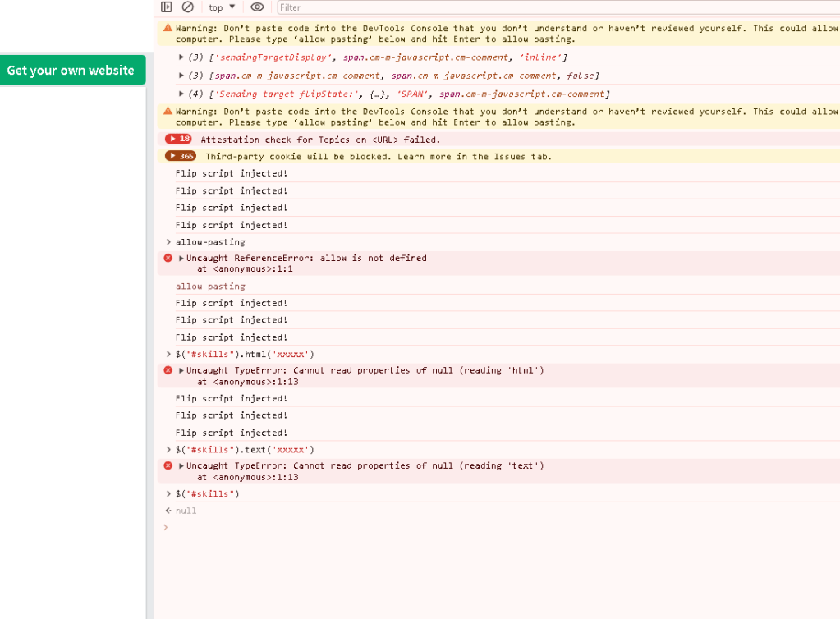Screen dimensions: 840x619
Task: Expand the TypeError reading 'text' stack
Action: [181, 465]
